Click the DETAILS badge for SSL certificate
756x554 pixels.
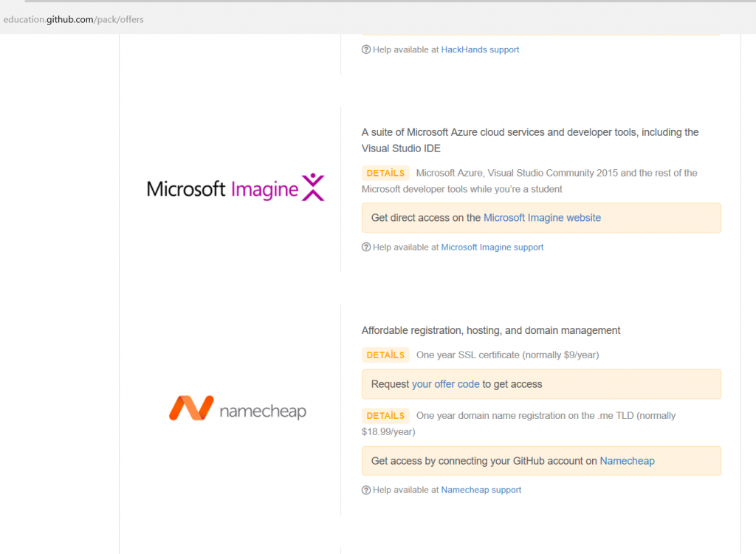(385, 355)
